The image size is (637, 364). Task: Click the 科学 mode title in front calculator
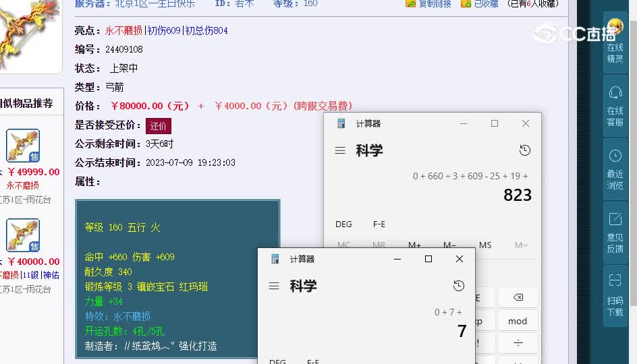click(x=304, y=286)
